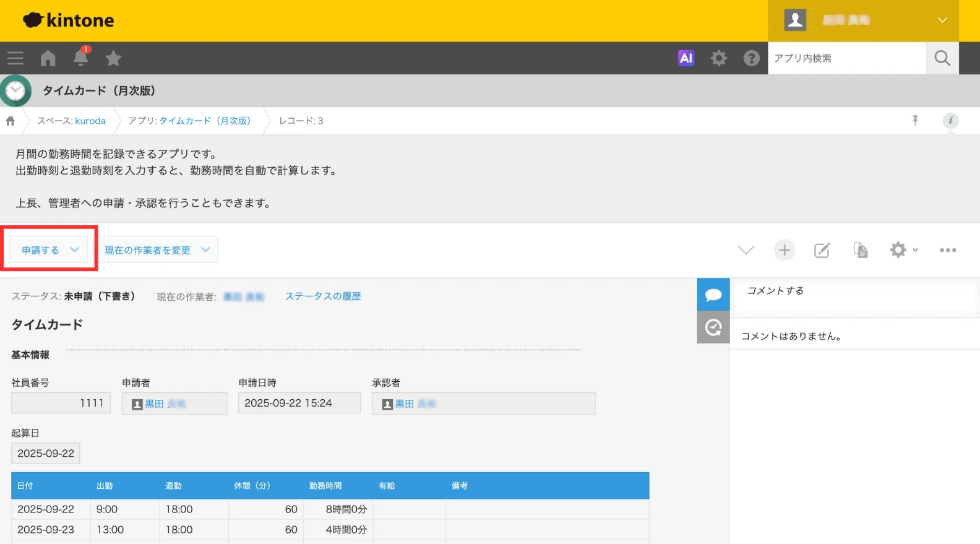980x544 pixels.
Task: Pin the app description panel
Action: tap(915, 121)
